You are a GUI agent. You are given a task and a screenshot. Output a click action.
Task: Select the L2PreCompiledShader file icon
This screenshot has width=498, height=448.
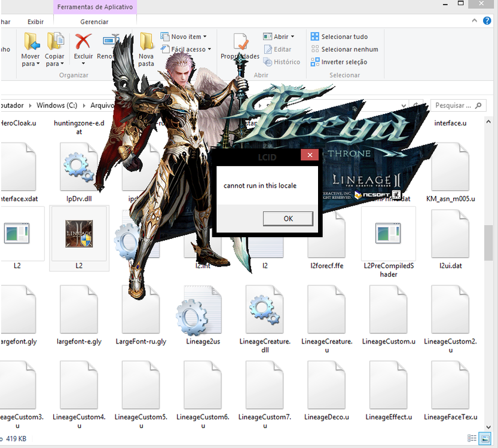pos(388,233)
